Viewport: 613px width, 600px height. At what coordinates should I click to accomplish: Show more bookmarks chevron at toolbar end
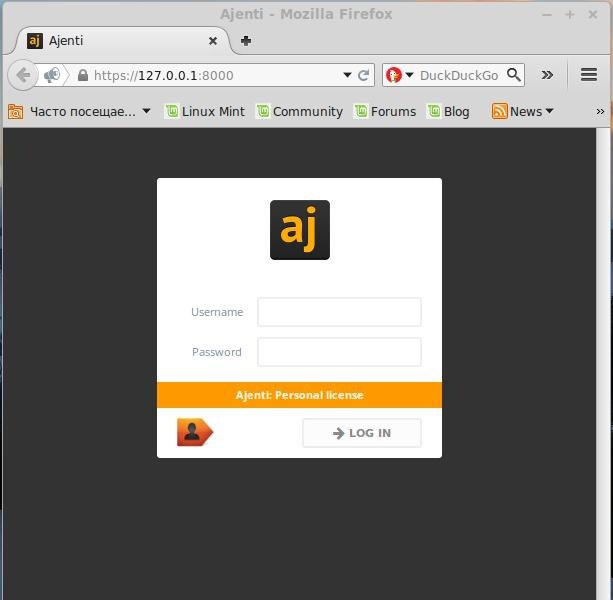pos(600,111)
